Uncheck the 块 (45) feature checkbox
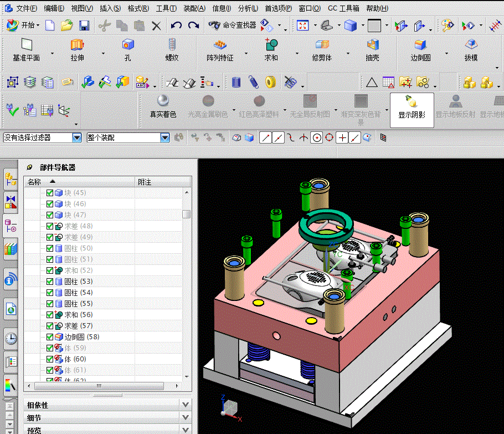The height and width of the screenshot is (434, 504). tap(50, 193)
